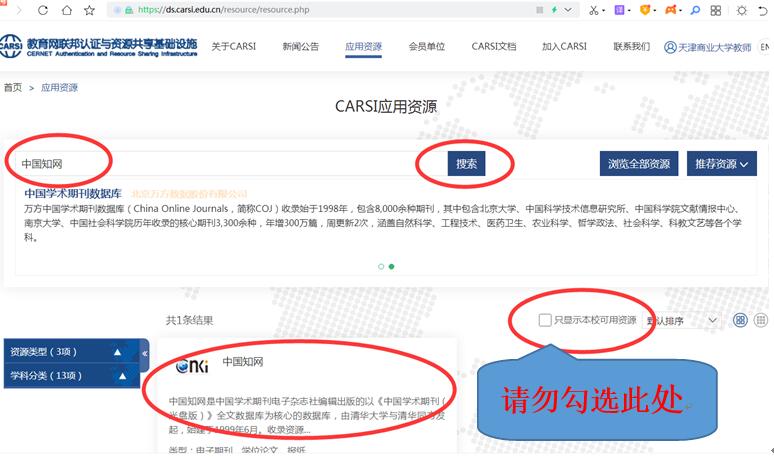Click the blue magnifier search icon
Screen dimensions: 774x457
[x=695, y=10]
